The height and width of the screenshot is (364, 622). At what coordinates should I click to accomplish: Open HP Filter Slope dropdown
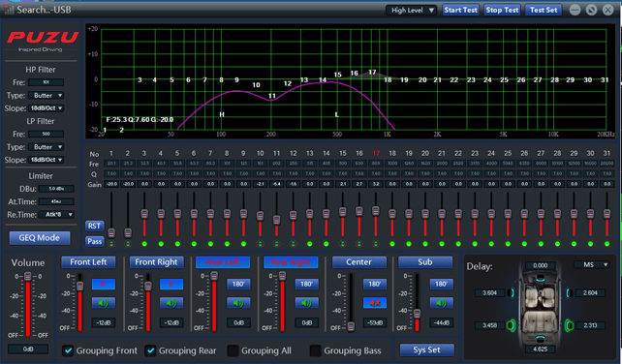(47, 108)
